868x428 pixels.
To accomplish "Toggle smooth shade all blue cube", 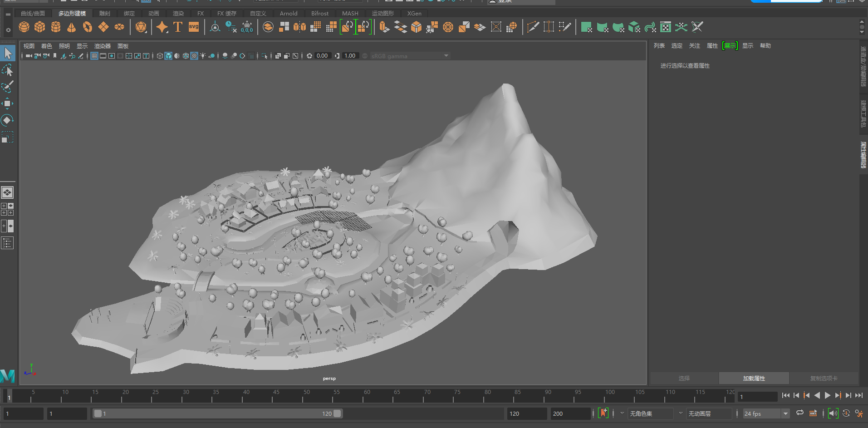I will (168, 56).
